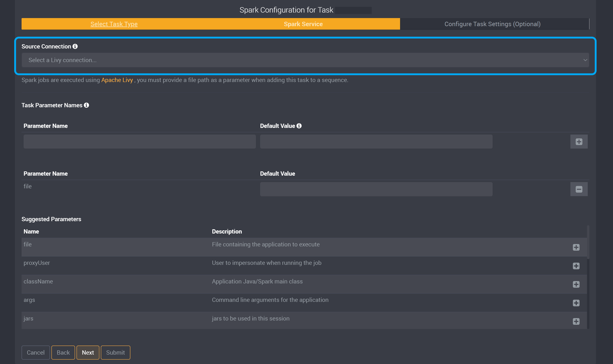613x364 pixels.
Task: Focus the new parameter Default Value field
Action: (x=376, y=142)
